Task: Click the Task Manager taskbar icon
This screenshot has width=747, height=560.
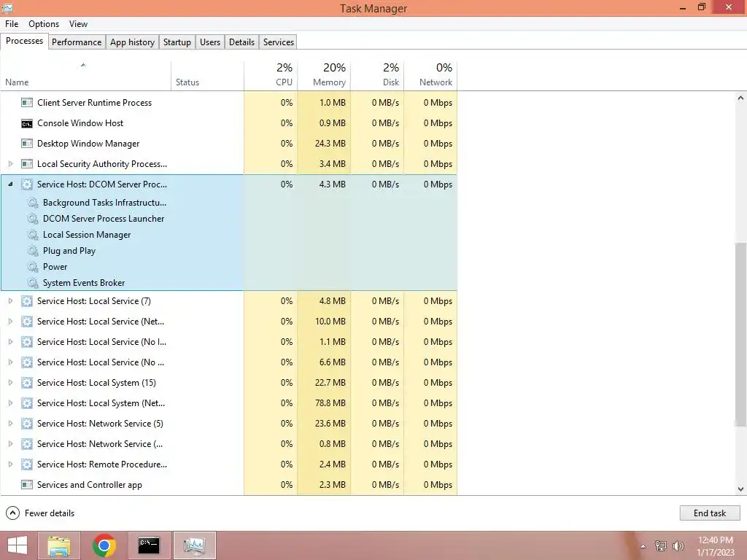Action: (x=194, y=545)
